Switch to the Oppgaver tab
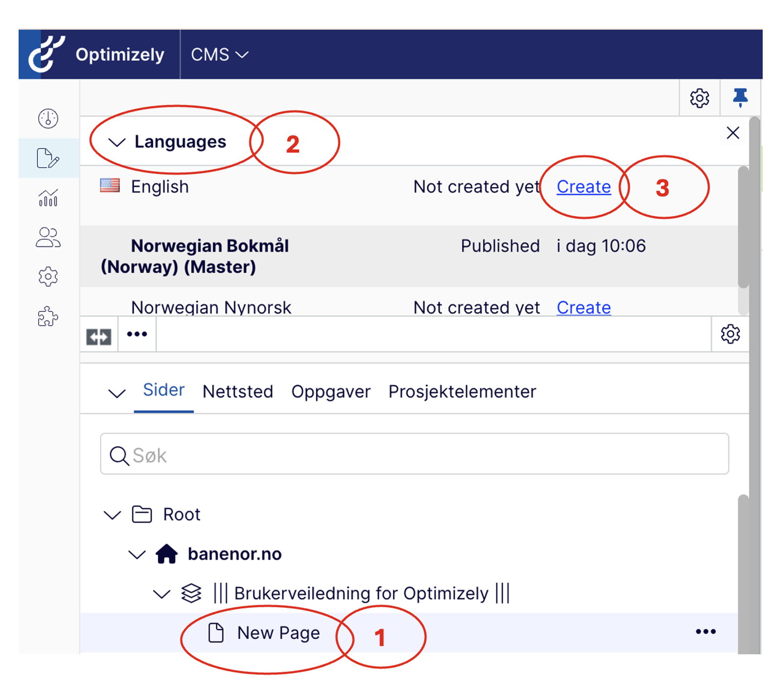Image resolution: width=784 pixels, height=691 pixels. point(331,392)
